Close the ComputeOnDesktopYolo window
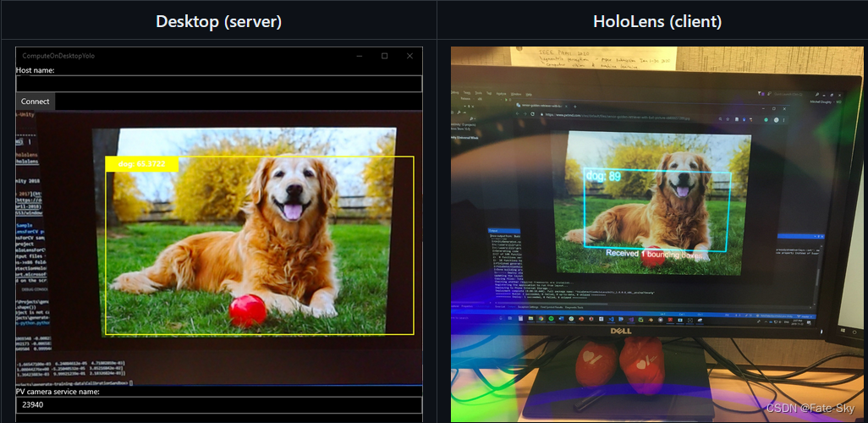868x423 pixels. coord(409,56)
